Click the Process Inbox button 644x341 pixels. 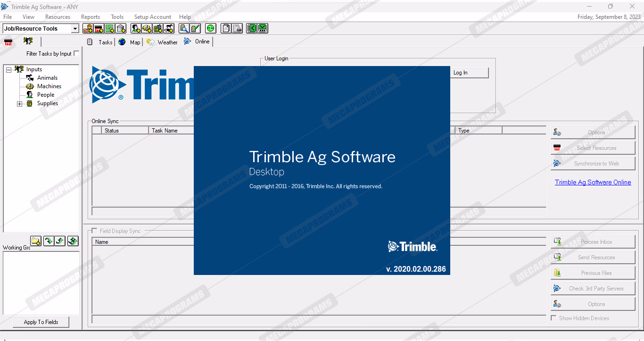tap(593, 242)
